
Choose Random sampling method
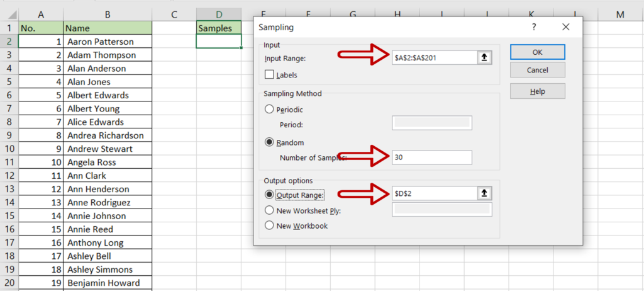tap(269, 142)
